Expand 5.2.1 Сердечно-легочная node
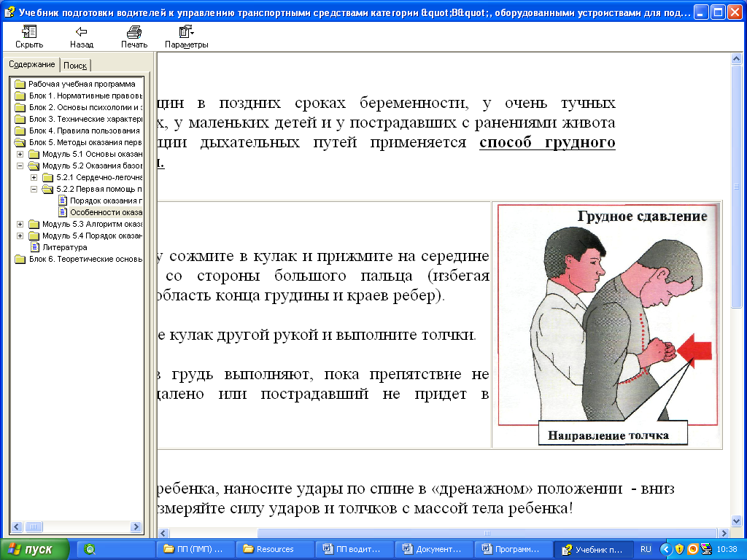 tap(34, 178)
